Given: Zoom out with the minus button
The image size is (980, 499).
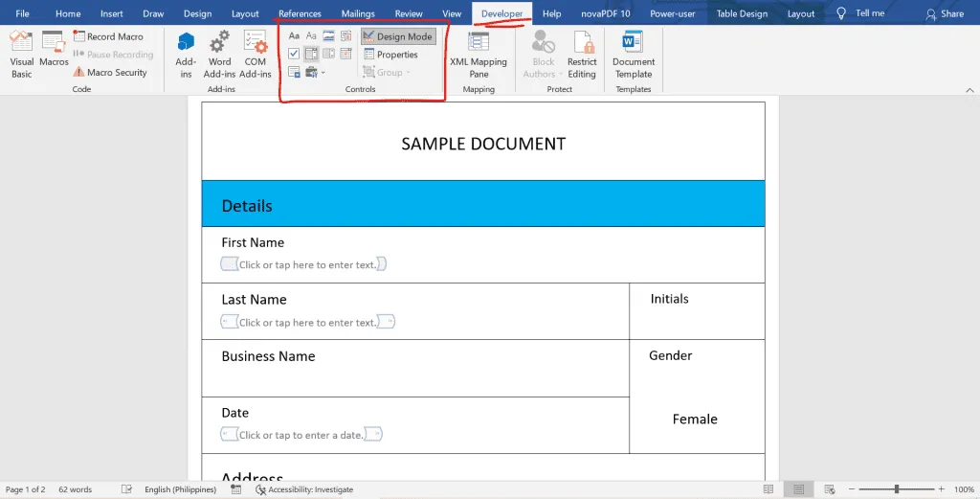Looking at the screenshot, I should (851, 489).
